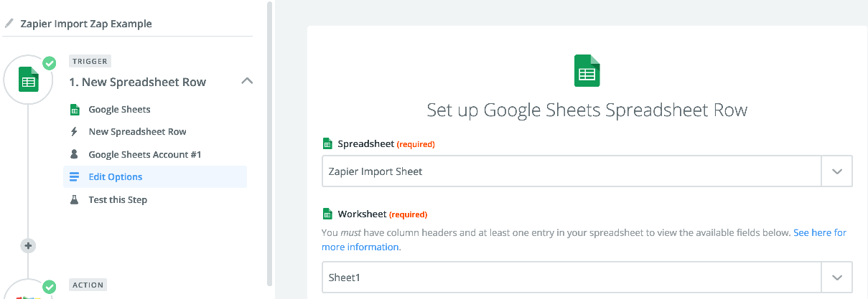Select Edit Options in the sidebar
The height and width of the screenshot is (299, 868).
(155, 177)
